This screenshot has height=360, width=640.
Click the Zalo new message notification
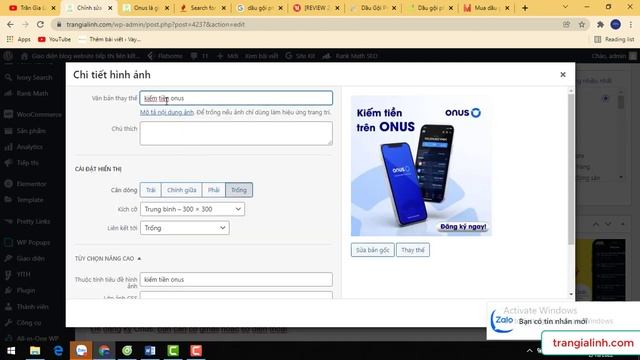563,321
